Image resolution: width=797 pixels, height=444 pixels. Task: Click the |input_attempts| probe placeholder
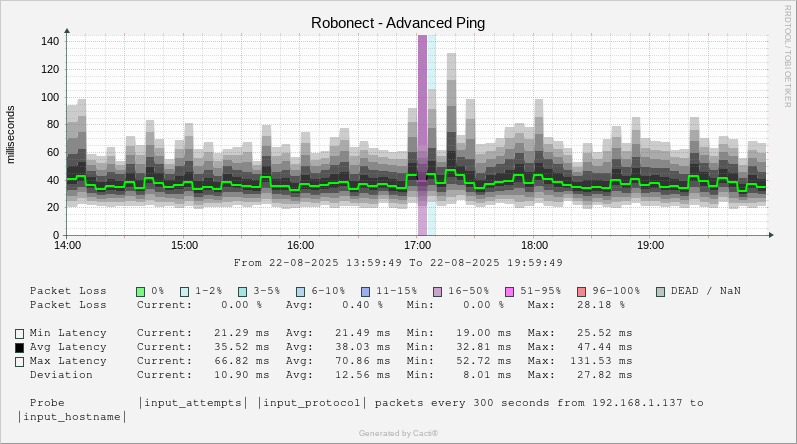(x=193, y=403)
